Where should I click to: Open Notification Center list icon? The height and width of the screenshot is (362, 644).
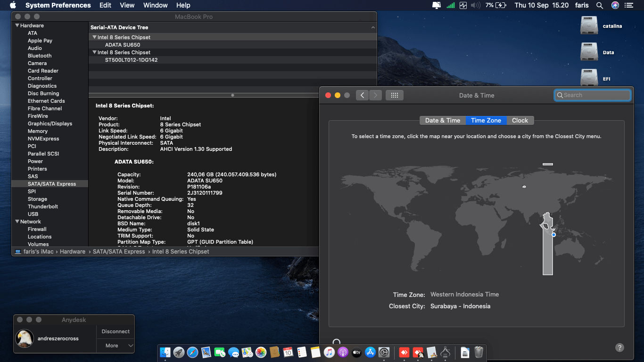tap(628, 5)
